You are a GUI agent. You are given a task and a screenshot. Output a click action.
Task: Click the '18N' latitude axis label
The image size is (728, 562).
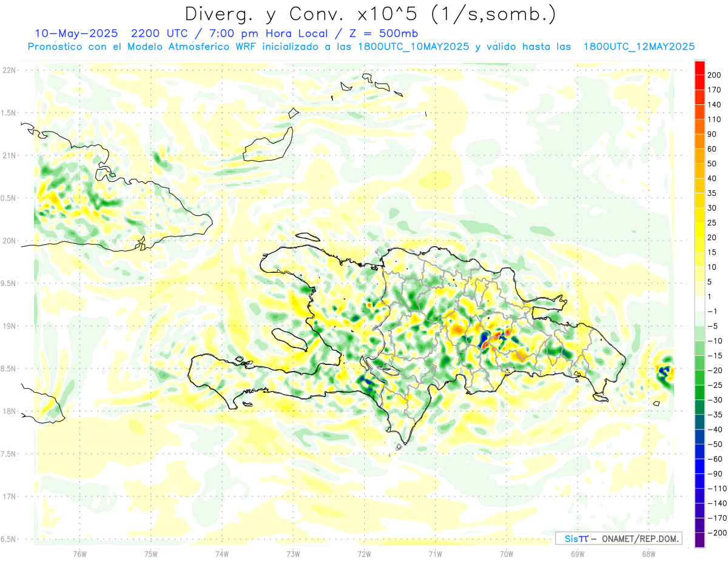(8, 411)
